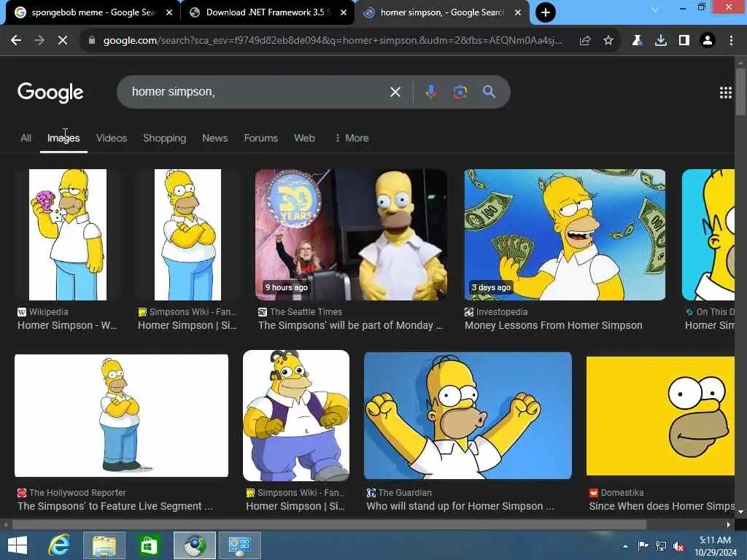Open the Windows Store taskbar icon
This screenshot has height=560, width=747.
click(x=149, y=545)
